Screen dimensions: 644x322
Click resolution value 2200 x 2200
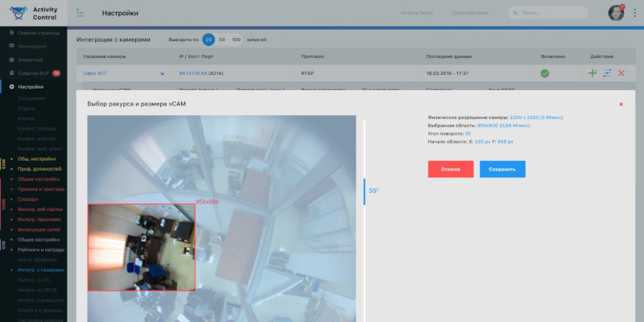click(x=536, y=118)
